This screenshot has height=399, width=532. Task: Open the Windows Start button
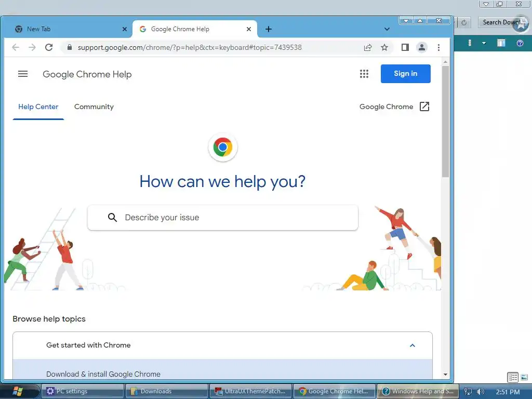coord(18,391)
